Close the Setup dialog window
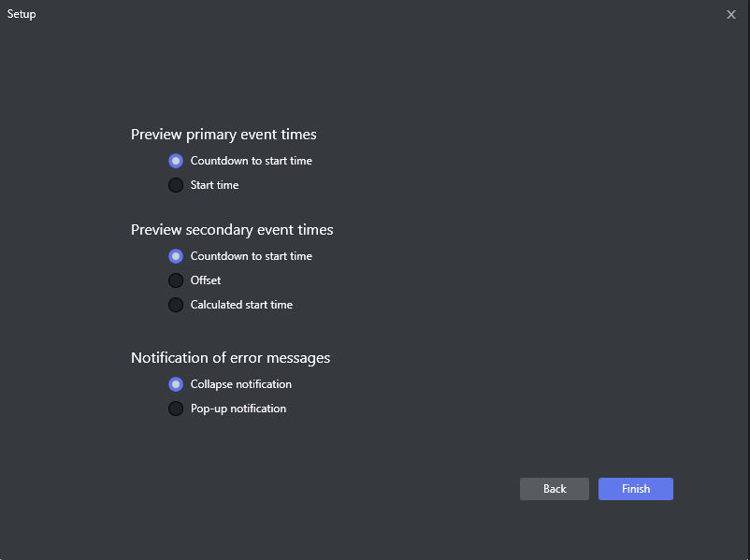Screen dimensions: 750x560 (731, 14)
